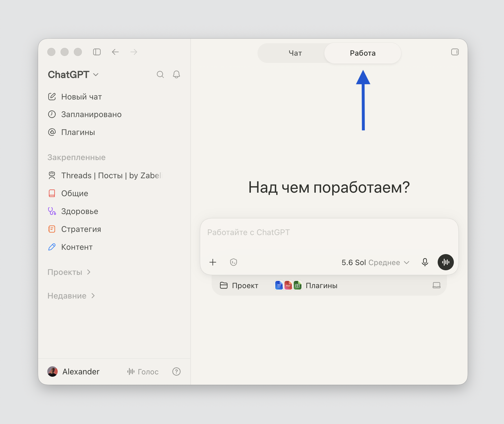Click the blue document plugin icon

click(x=279, y=286)
